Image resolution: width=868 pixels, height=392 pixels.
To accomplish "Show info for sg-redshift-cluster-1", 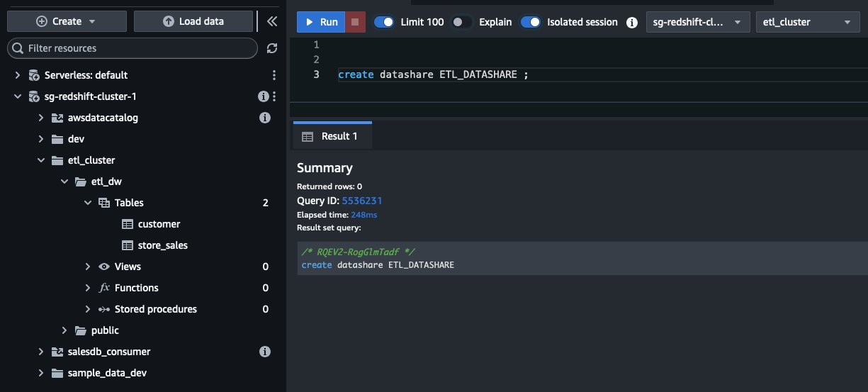I will coord(264,96).
